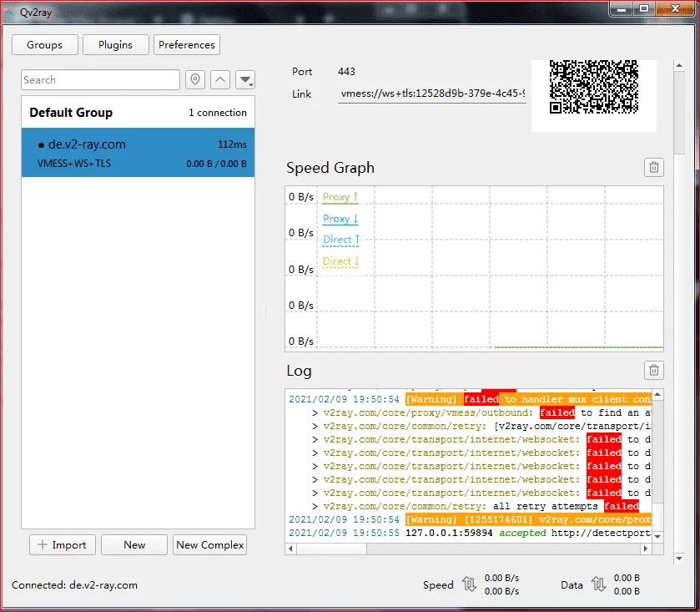
Task: Click the Qv2ray title bar app icon
Action: 10,12
